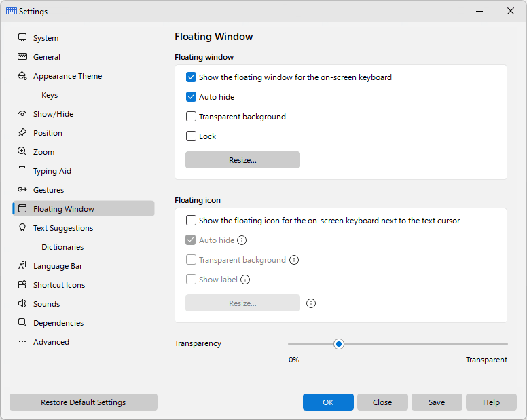This screenshot has height=420, width=527.
Task: Click the Close button at bottom
Action: 382,402
